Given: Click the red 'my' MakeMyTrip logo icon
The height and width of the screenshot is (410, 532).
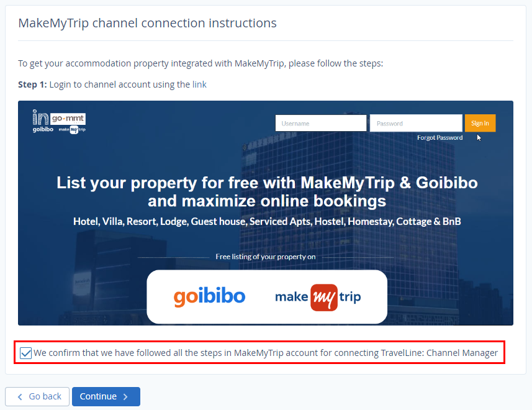Looking at the screenshot, I should click(323, 298).
